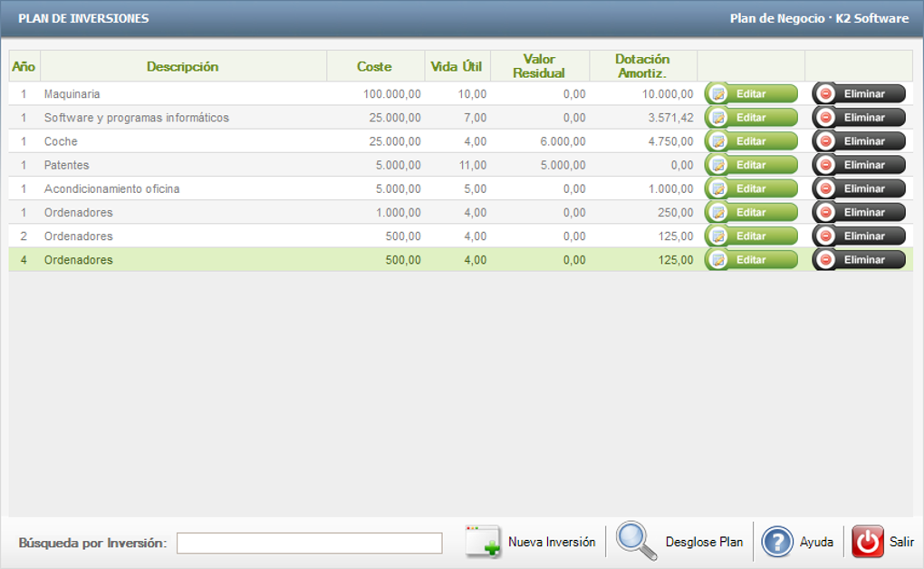Image resolution: width=924 pixels, height=569 pixels.
Task: Click the 6.000,00 residual value
Action: (563, 141)
